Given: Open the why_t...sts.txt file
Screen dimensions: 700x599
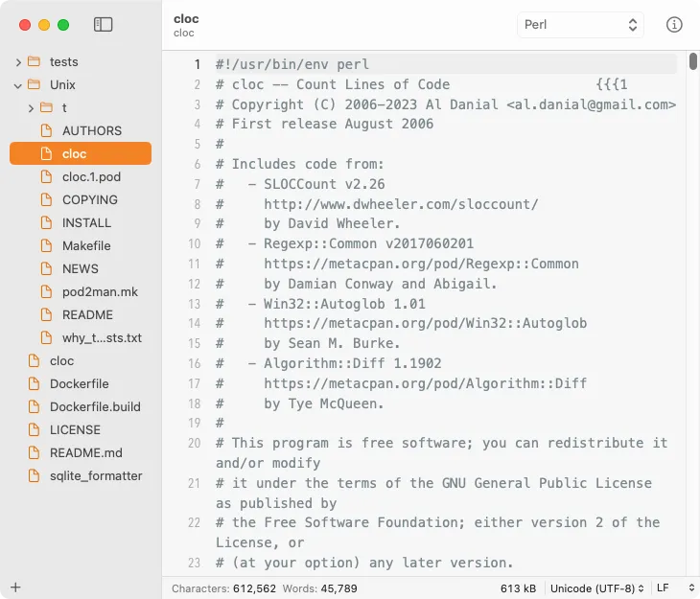Looking at the screenshot, I should 81,337.
